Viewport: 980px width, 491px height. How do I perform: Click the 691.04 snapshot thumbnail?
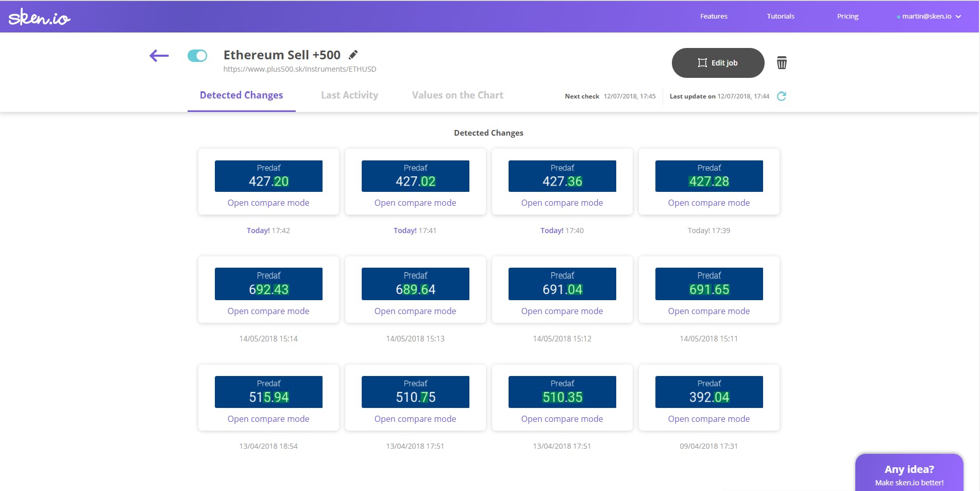coord(562,284)
